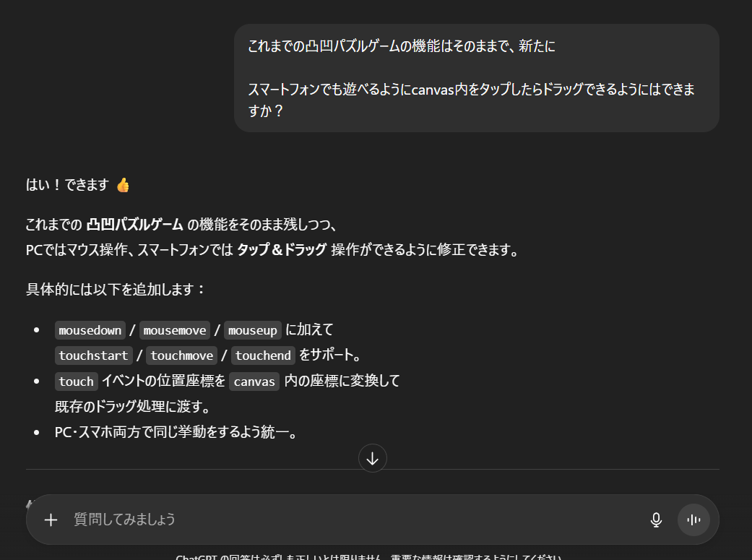The height and width of the screenshot is (560, 752).
Task: Start dictation with the microphone icon
Action: coord(656,520)
